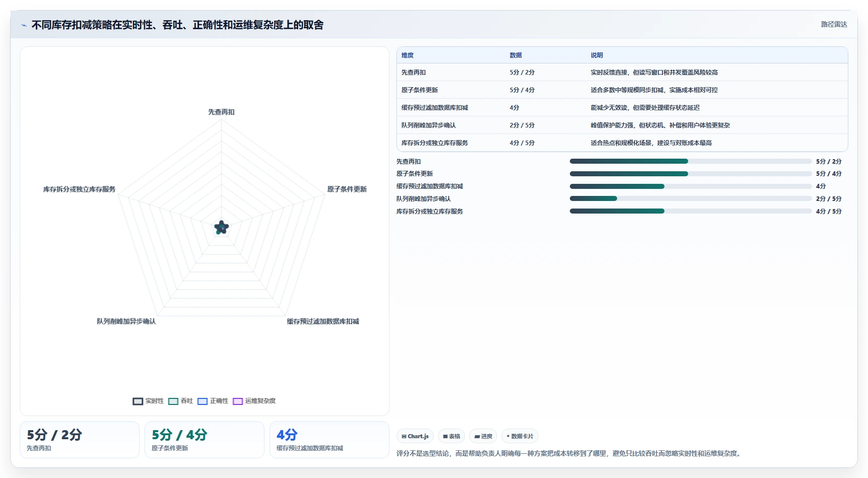Viewport: 868px width, 478px height.
Task: Click the 队列削峰加异步确认 progress bar
Action: pyautogui.click(x=691, y=198)
